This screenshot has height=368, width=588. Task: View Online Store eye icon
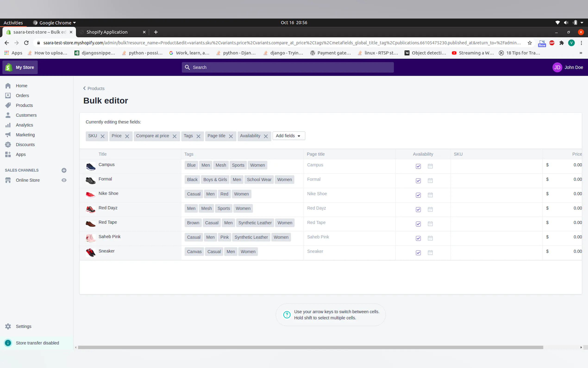point(64,180)
